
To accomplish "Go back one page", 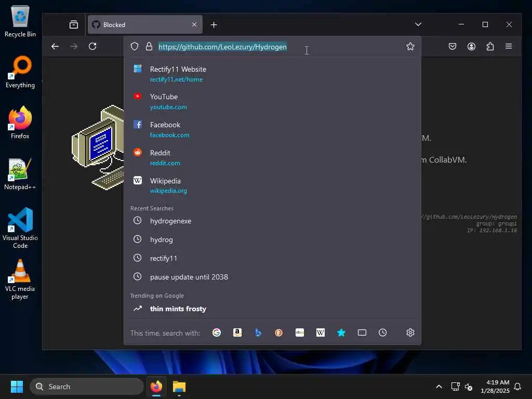I will [55, 46].
